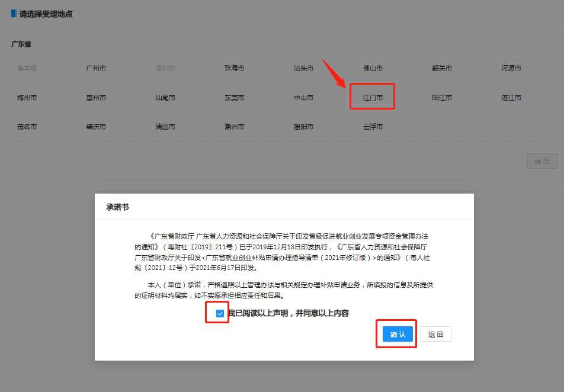564x392 pixels.
Task: Select 佛山市 from the options
Action: (x=372, y=68)
